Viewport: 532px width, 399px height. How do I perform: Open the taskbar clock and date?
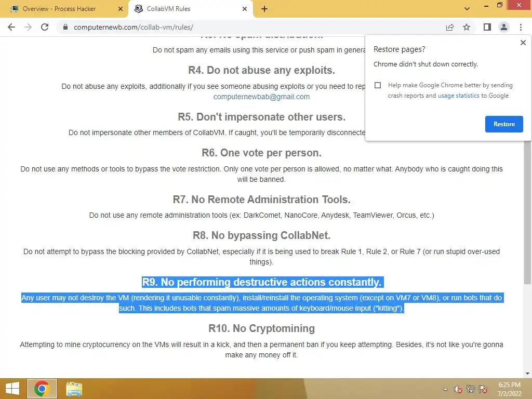(x=509, y=389)
